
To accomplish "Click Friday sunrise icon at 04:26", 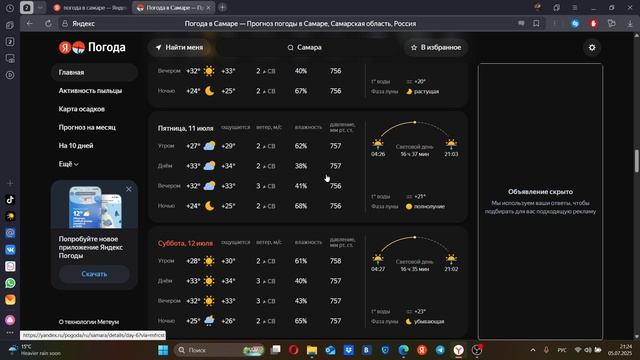I will 378,143.
